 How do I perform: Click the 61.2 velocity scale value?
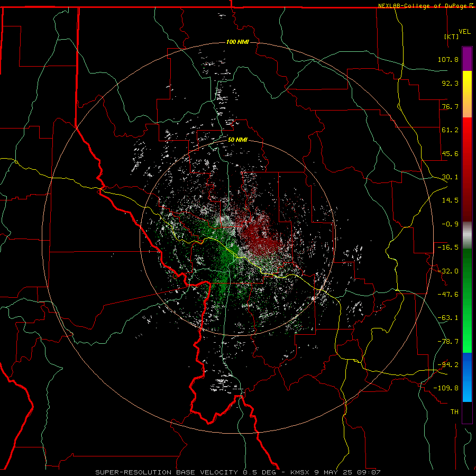[x=450, y=130]
